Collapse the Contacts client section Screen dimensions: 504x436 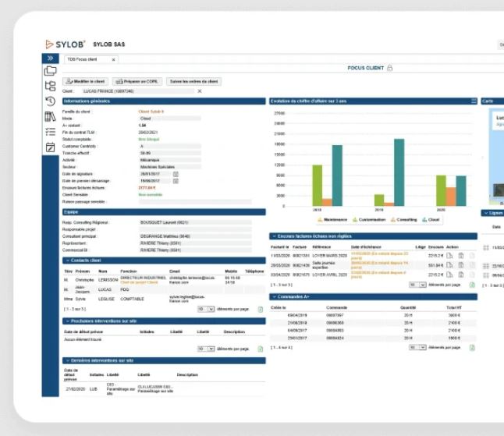pyautogui.click(x=66, y=260)
